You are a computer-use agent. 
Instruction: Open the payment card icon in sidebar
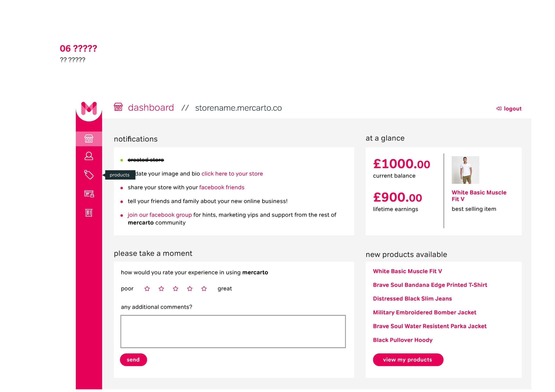point(89,194)
